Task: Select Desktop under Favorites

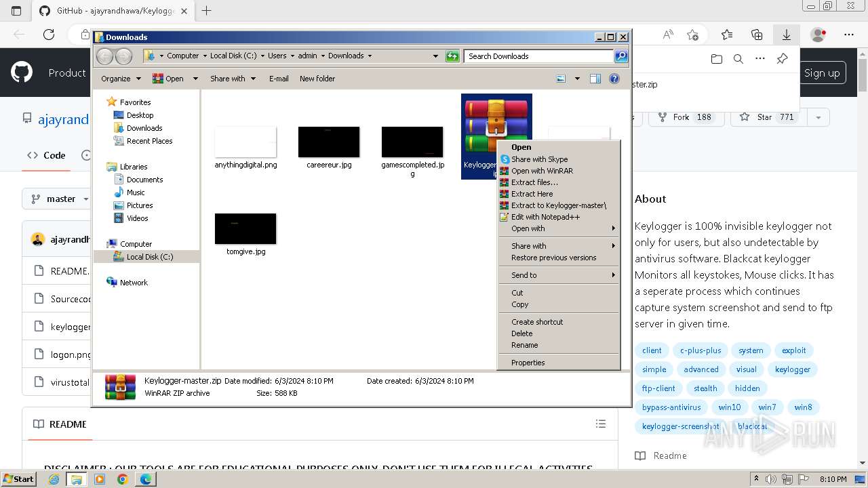Action: (140, 115)
